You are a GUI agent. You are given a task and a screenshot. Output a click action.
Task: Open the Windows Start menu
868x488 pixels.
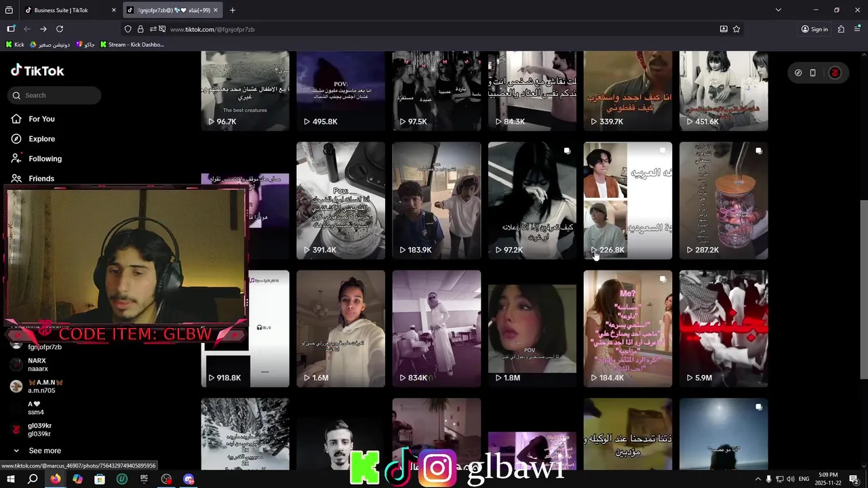coord(11,479)
